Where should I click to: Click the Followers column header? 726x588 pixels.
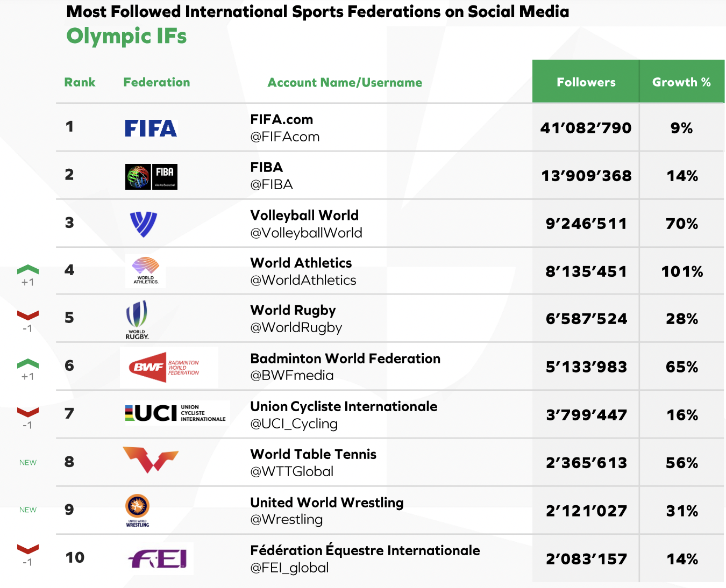point(586,82)
